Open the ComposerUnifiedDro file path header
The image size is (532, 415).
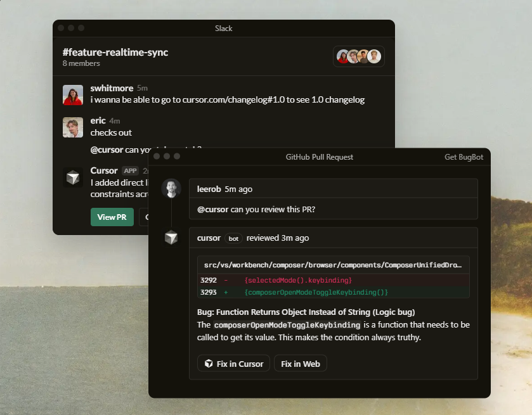(x=333, y=265)
